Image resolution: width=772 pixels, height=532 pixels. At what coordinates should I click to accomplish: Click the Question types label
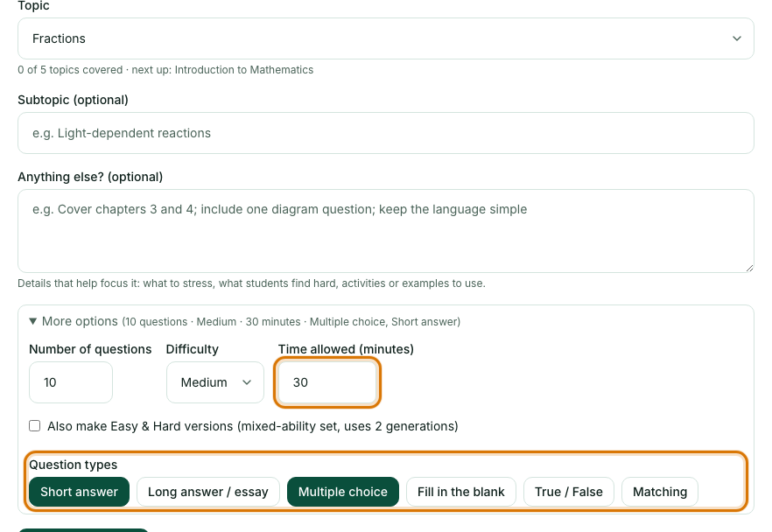(74, 465)
